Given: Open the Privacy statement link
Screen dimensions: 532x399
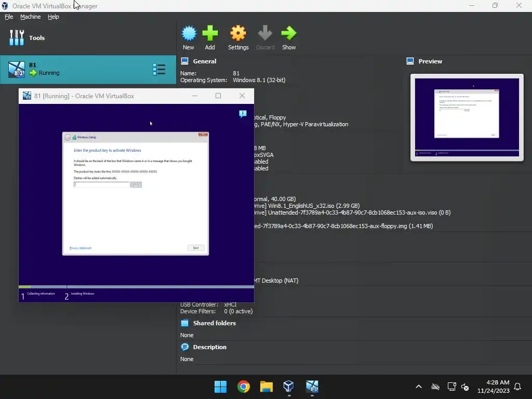Looking at the screenshot, I should (x=81, y=248).
